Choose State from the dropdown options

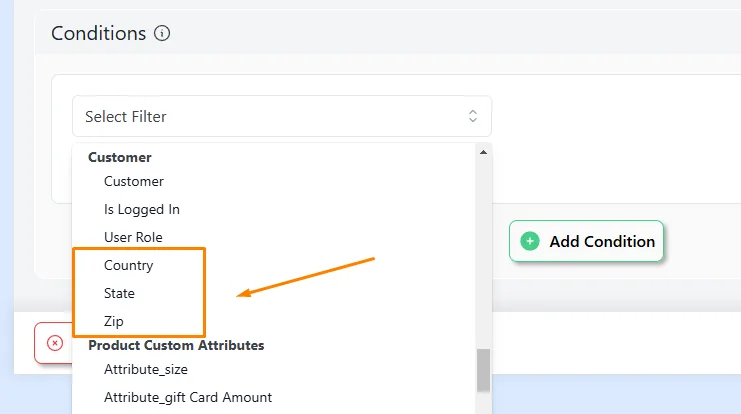119,293
